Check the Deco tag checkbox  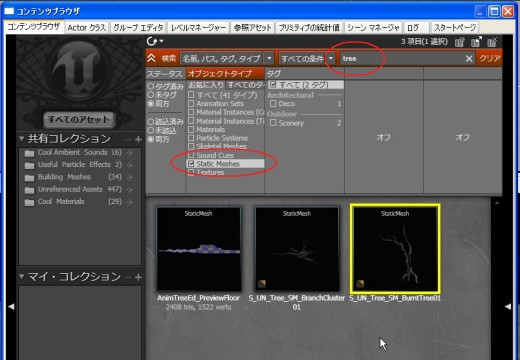pos(273,104)
